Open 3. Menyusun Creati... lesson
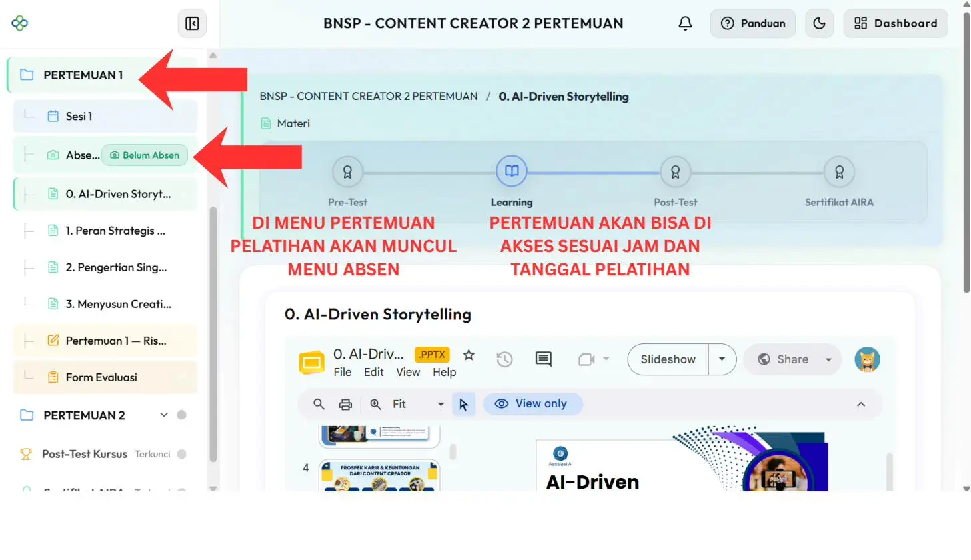Viewport: 971px width, 560px height. 105,304
